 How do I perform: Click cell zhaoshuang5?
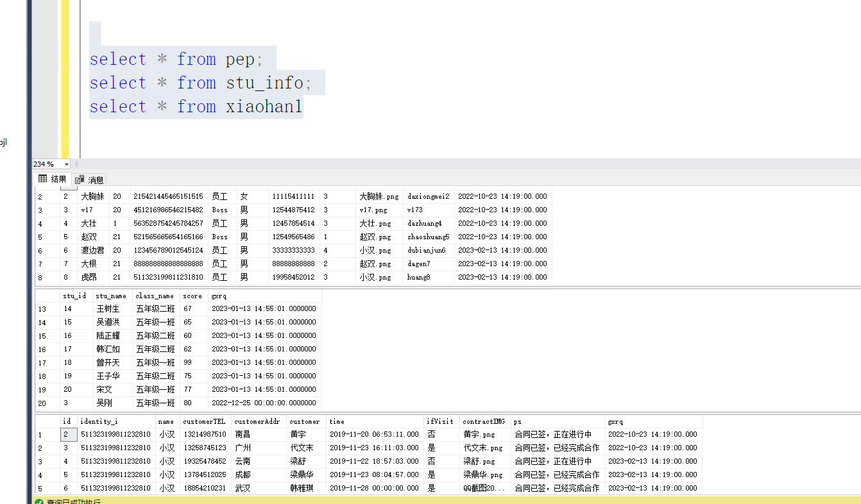[428, 237]
